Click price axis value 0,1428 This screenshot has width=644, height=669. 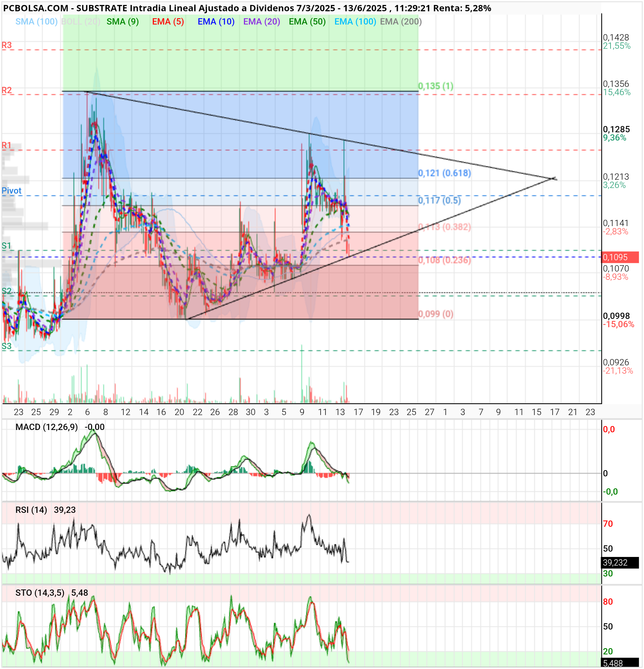(616, 37)
